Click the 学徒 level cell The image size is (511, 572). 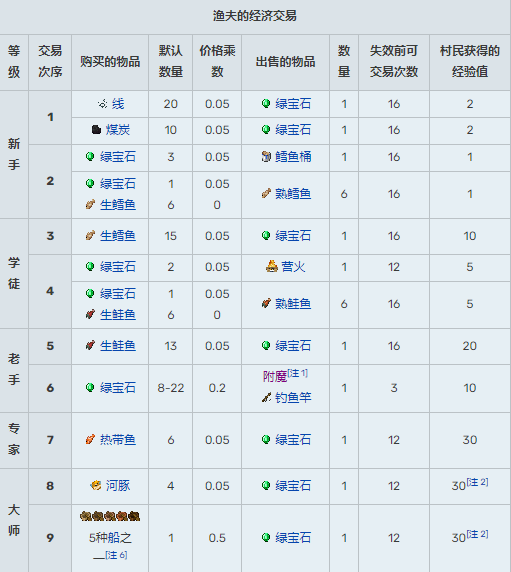coord(14,273)
